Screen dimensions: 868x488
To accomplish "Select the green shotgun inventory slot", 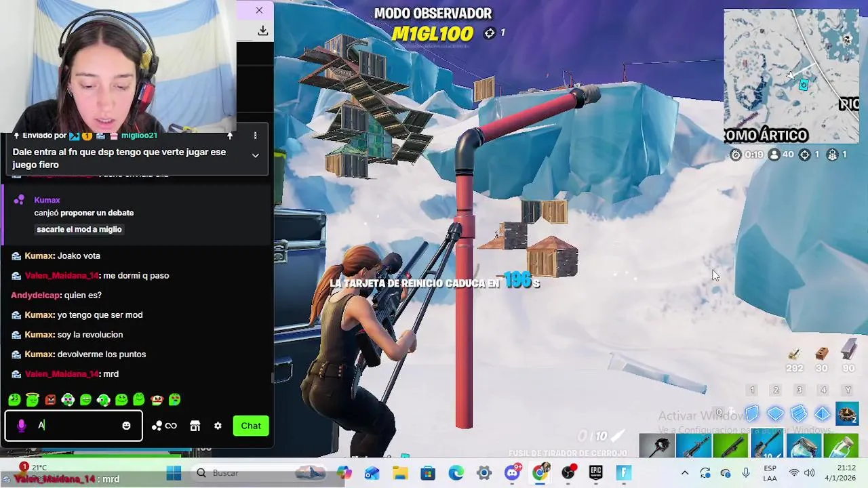I will (x=730, y=445).
